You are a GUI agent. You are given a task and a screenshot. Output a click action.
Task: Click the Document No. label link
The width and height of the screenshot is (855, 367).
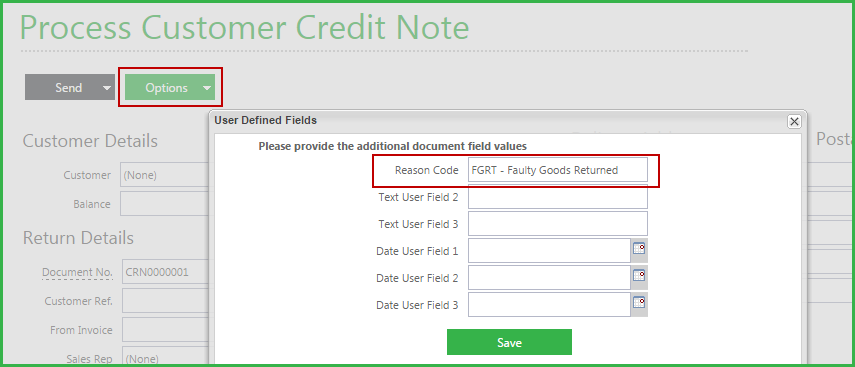pyautogui.click(x=77, y=272)
